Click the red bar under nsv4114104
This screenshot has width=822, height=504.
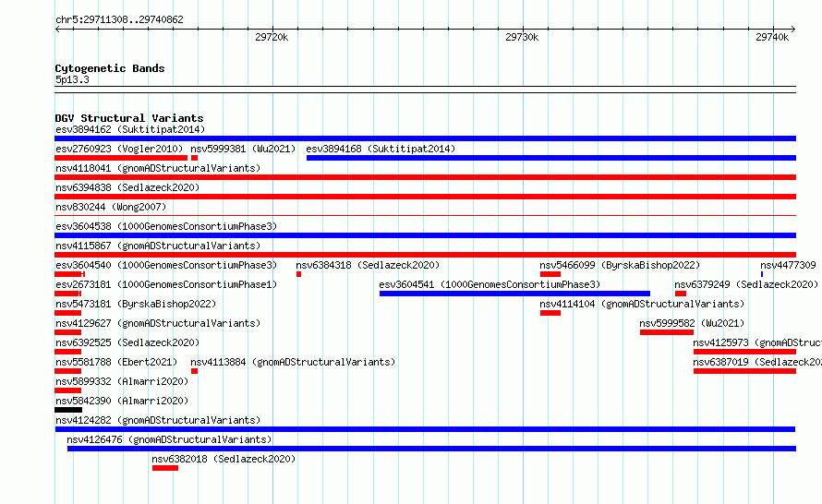tap(550, 313)
